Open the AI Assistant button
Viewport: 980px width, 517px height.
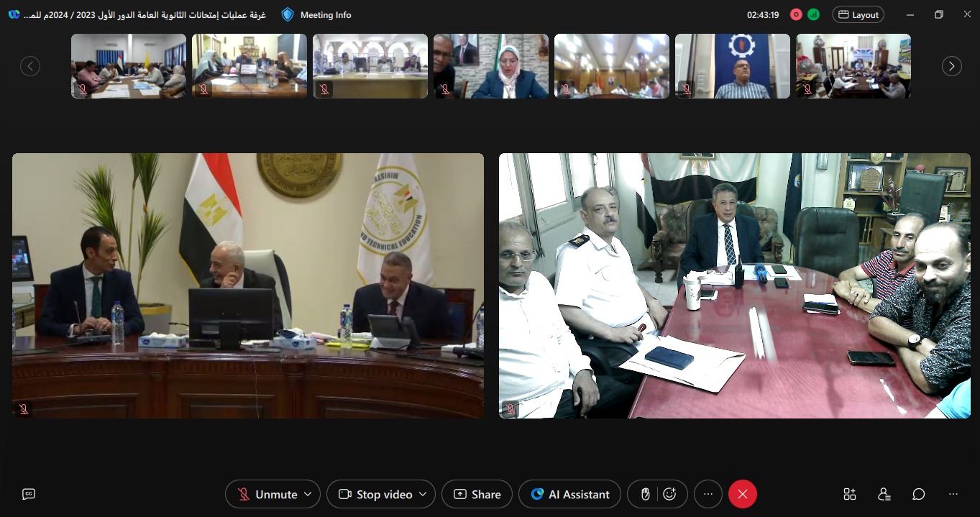point(569,494)
